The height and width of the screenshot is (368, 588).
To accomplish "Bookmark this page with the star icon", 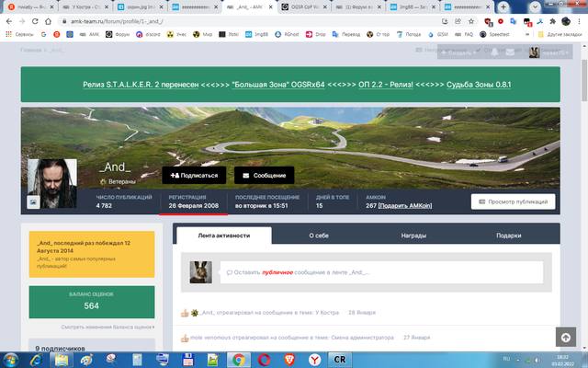I will (471, 21).
